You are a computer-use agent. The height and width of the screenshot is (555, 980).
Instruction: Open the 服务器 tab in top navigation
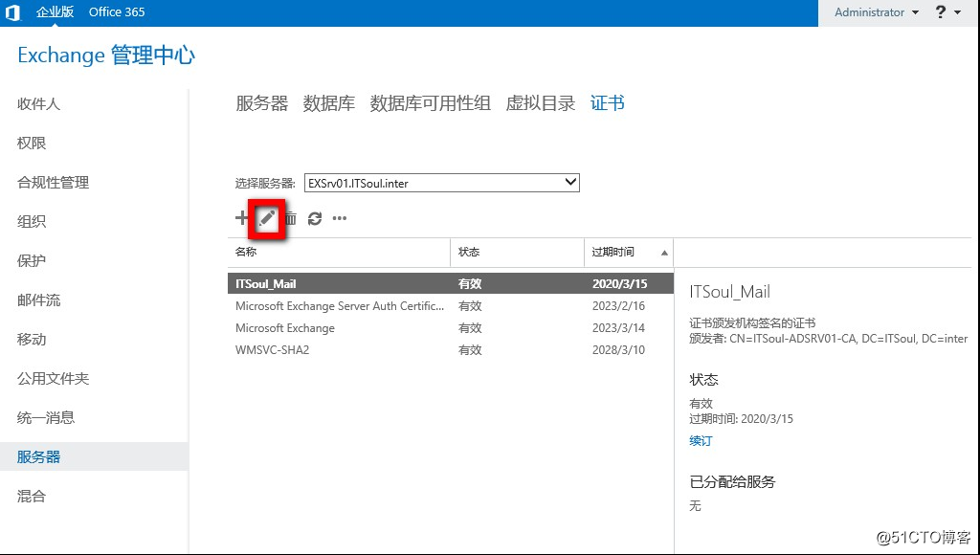coord(262,103)
